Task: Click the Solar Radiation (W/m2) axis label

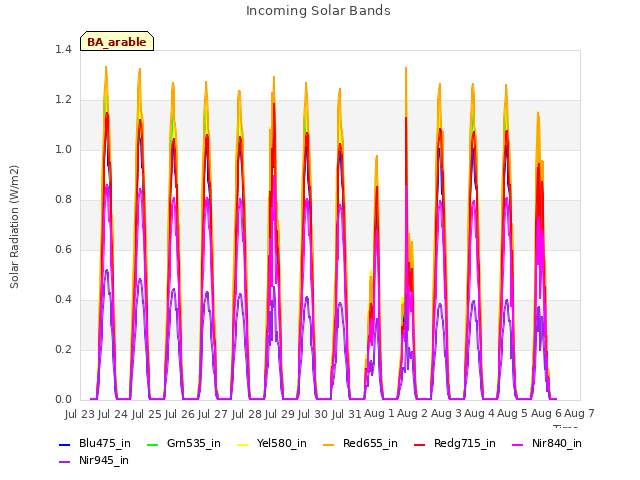Action: pos(14,227)
